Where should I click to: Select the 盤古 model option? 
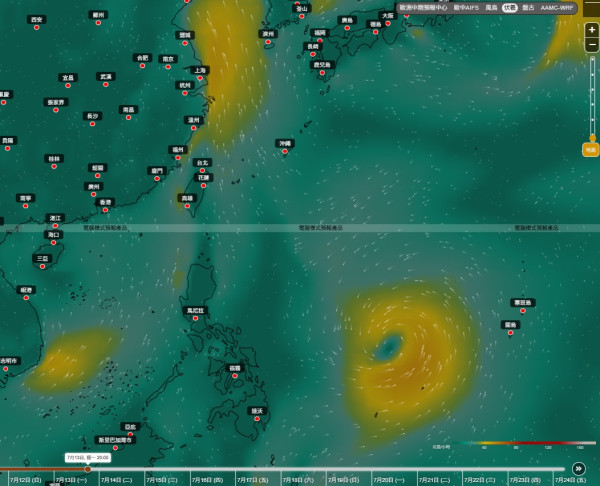(528, 8)
